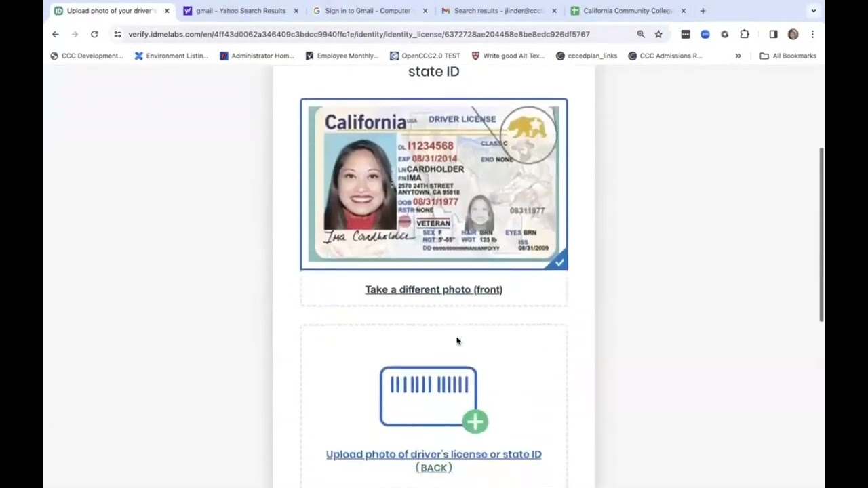The height and width of the screenshot is (488, 868).
Task: Click the address bar URL
Action: pyautogui.click(x=359, y=34)
